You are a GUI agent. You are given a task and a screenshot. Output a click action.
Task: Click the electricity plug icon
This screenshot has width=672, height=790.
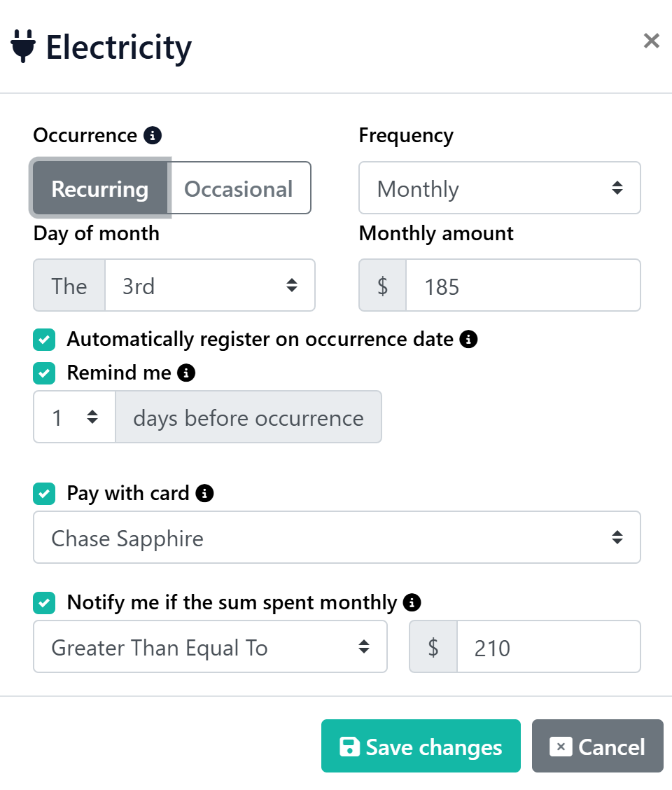click(22, 46)
